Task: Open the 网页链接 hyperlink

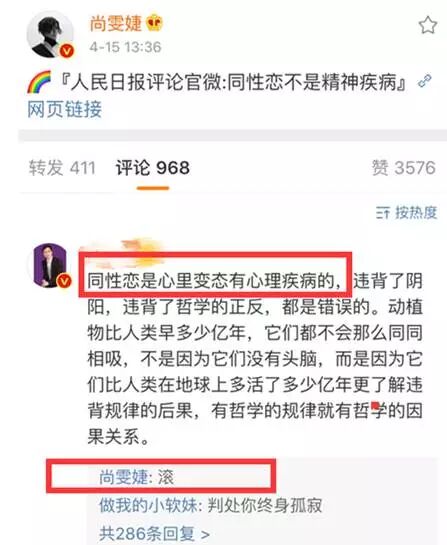Action: point(65,109)
